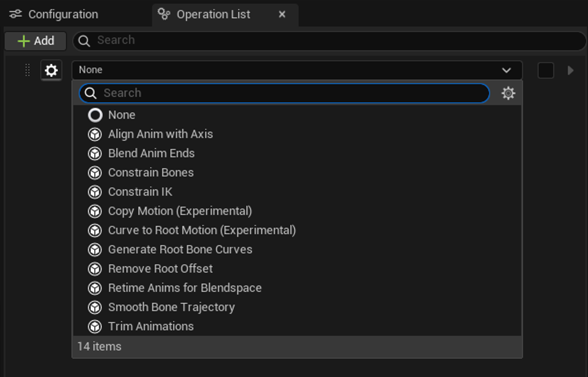The image size is (588, 377).
Task: Click the Constrain IK cube icon
Action: click(95, 192)
